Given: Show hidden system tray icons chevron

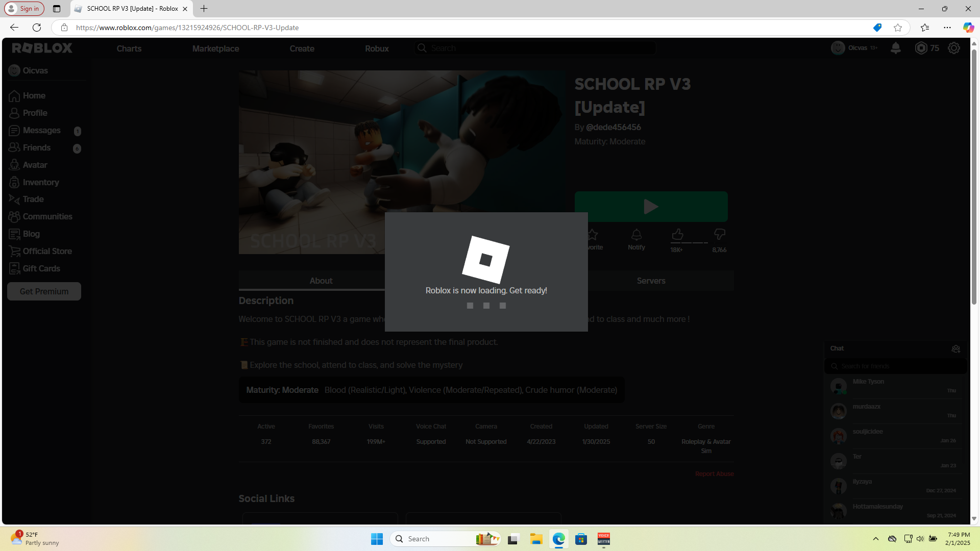Looking at the screenshot, I should pos(876,539).
